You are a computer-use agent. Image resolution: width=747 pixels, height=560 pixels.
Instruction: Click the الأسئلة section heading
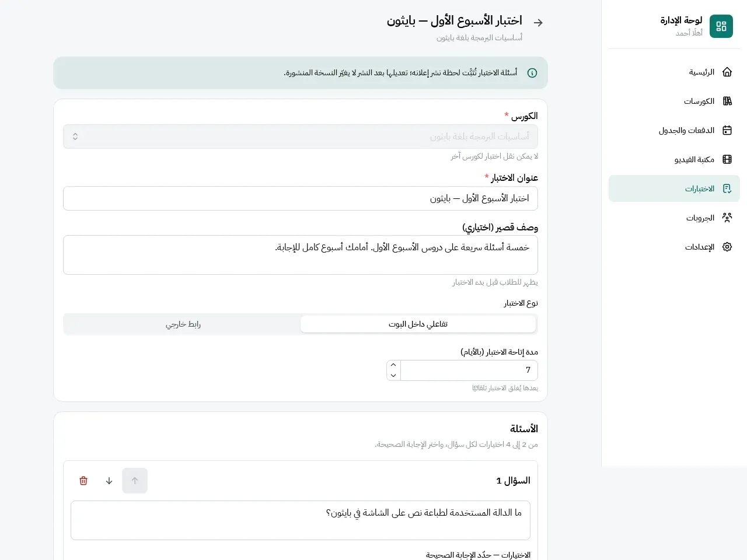click(524, 429)
